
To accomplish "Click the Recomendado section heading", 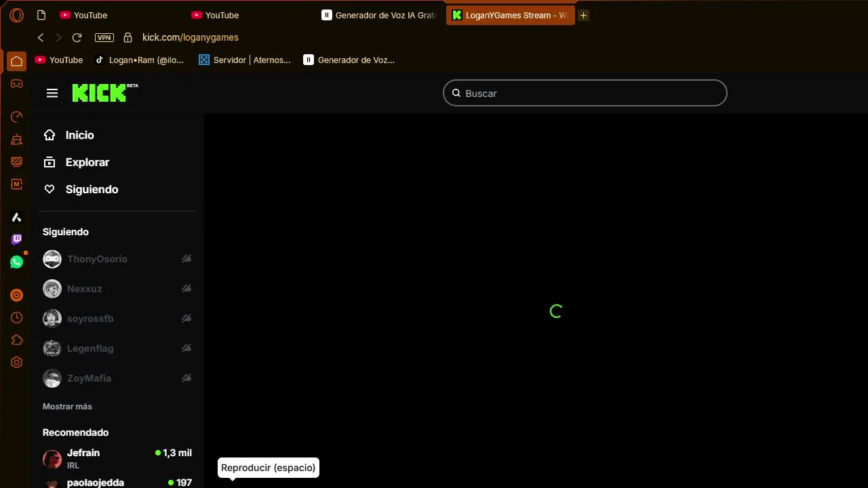I will pyautogui.click(x=75, y=432).
